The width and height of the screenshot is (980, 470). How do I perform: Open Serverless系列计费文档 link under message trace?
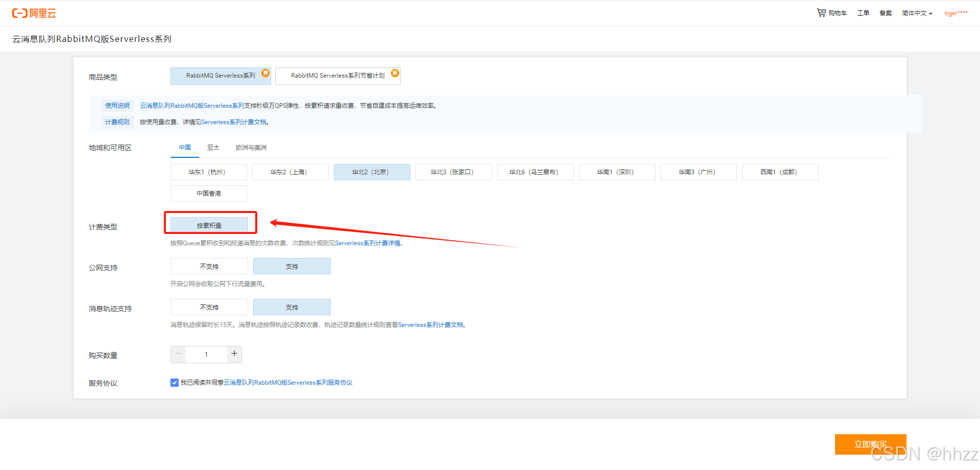click(x=431, y=325)
